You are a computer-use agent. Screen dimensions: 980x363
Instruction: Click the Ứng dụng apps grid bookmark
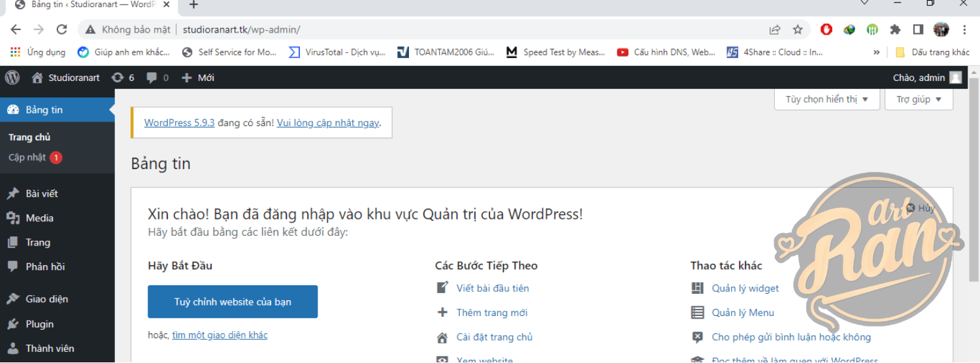coord(38,52)
